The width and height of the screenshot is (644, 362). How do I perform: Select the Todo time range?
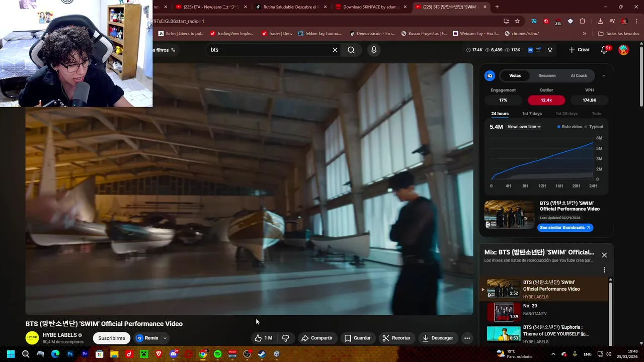596,114
